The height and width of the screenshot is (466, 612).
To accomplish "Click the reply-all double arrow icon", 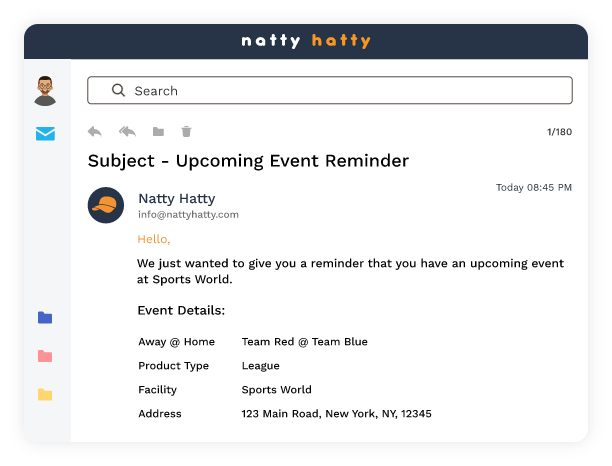I will (127, 131).
